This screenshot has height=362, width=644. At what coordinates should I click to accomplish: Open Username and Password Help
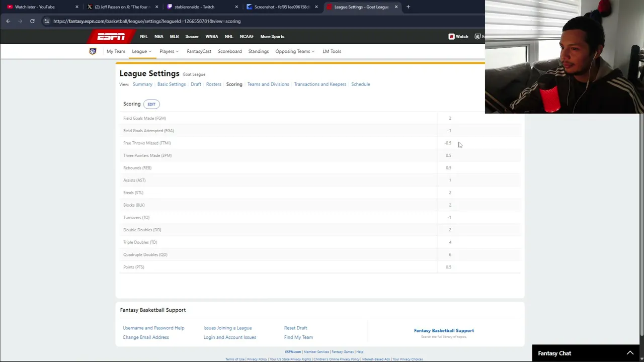point(153,328)
